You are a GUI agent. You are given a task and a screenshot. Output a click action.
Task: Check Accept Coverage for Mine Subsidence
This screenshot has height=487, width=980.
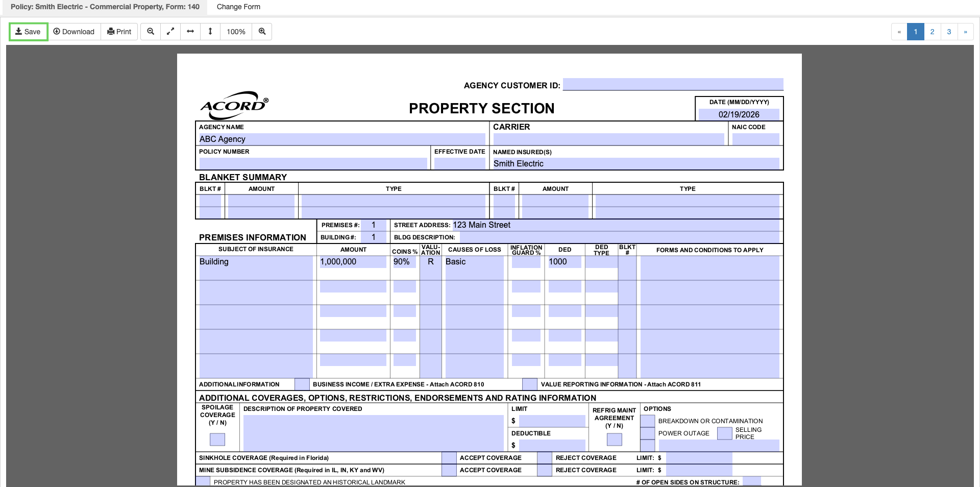click(449, 470)
